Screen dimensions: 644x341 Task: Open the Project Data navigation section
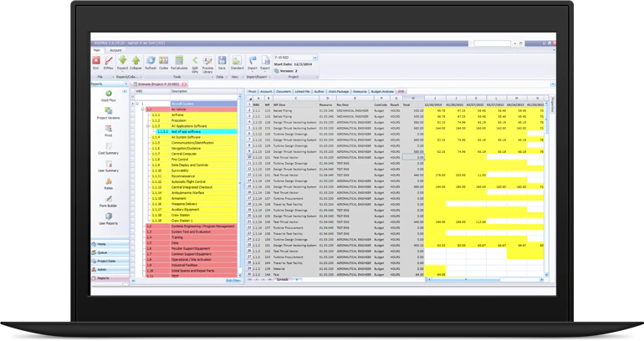(x=110, y=261)
